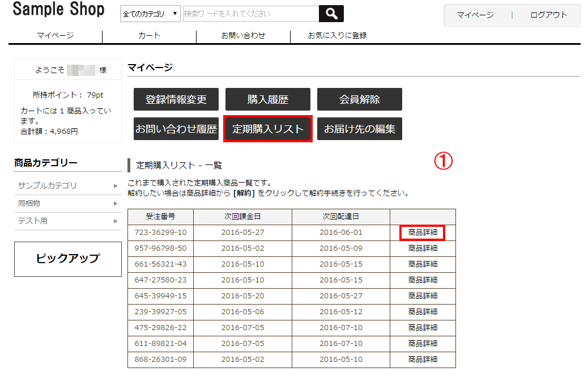
Task: Click the 定期購入リスト - 一覧 heading
Action: tap(179, 165)
